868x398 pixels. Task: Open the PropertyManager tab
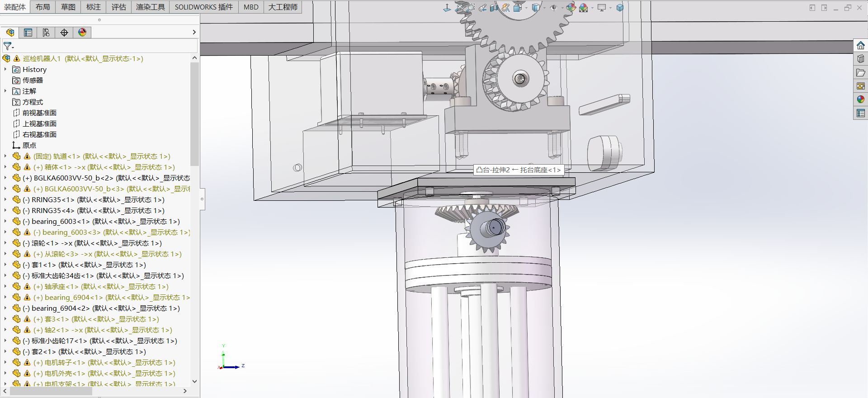pyautogui.click(x=28, y=33)
